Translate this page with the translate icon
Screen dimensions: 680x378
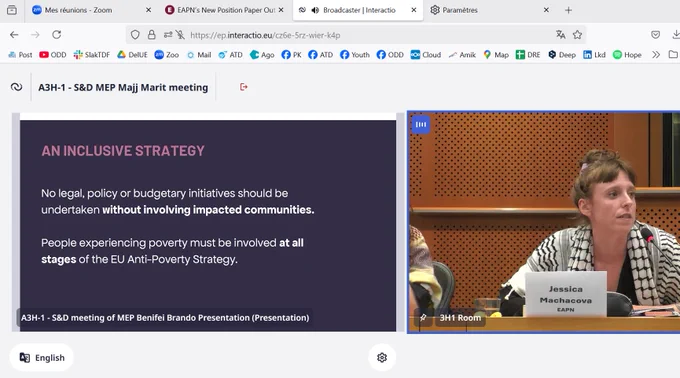(561, 35)
